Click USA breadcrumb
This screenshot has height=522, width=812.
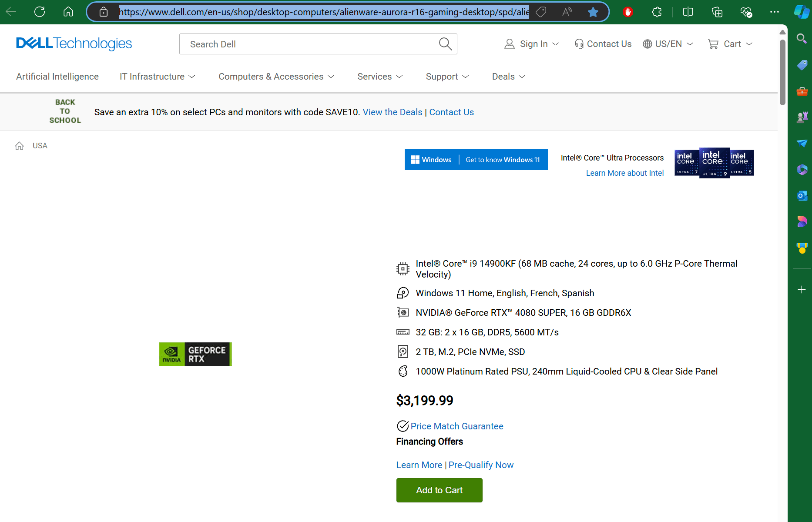[40, 146]
